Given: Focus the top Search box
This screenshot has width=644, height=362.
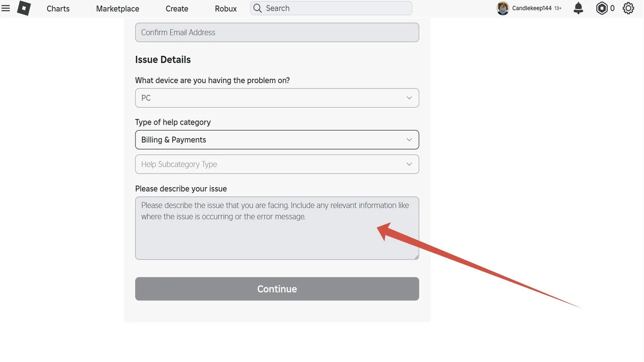Looking at the screenshot, I should click(x=331, y=8).
